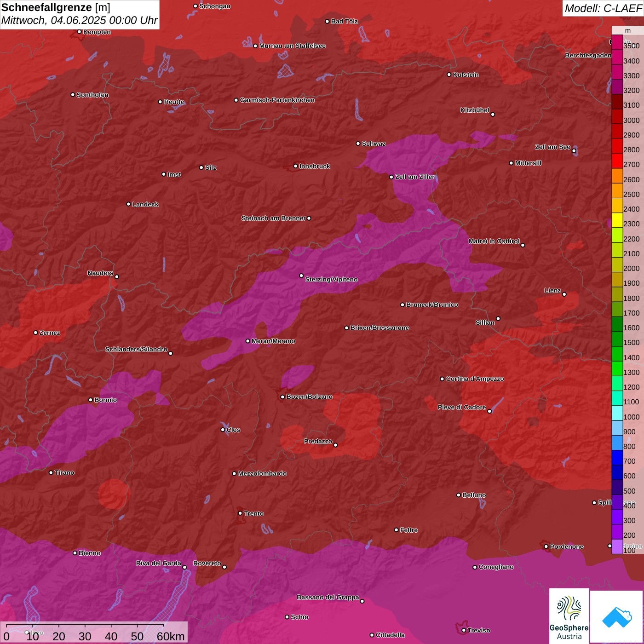This screenshot has width=644, height=644.
Task: Click the 'Modell: C-LAEF' label
Action: coord(603,8)
